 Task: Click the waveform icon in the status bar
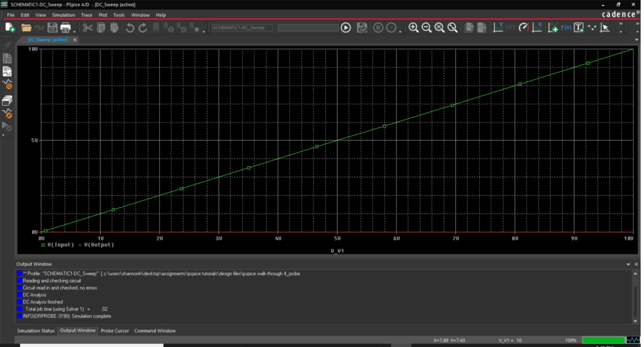pos(633,340)
